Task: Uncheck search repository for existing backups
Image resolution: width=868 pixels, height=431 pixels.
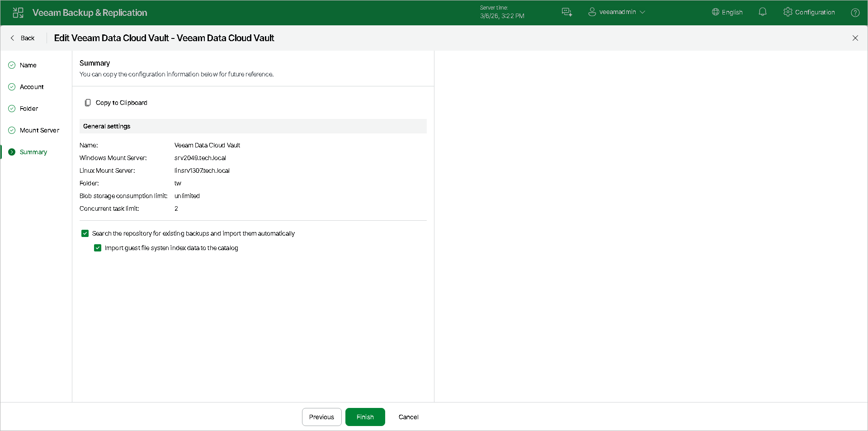Action: coord(85,233)
